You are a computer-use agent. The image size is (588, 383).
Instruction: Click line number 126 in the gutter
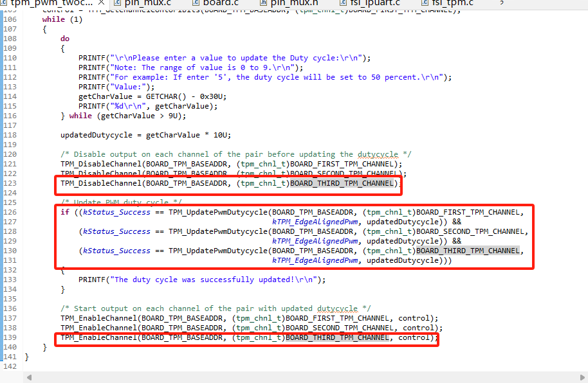coord(10,212)
